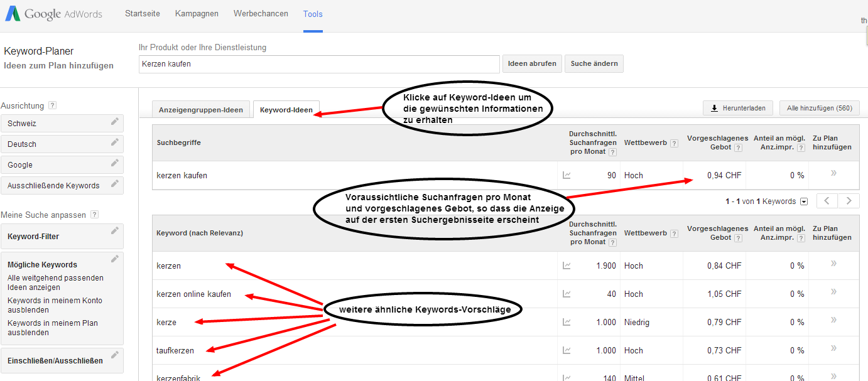
Task: Edit the Deutsch language pencil icon
Action: point(114,142)
